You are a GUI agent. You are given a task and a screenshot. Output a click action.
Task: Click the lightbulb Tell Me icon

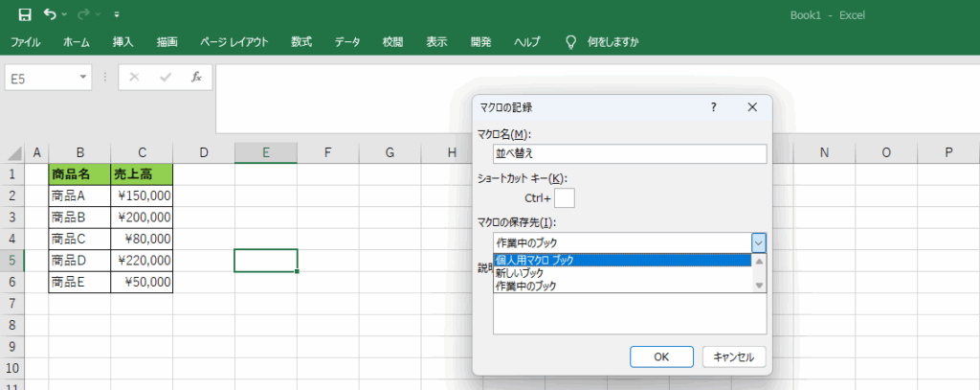click(571, 42)
